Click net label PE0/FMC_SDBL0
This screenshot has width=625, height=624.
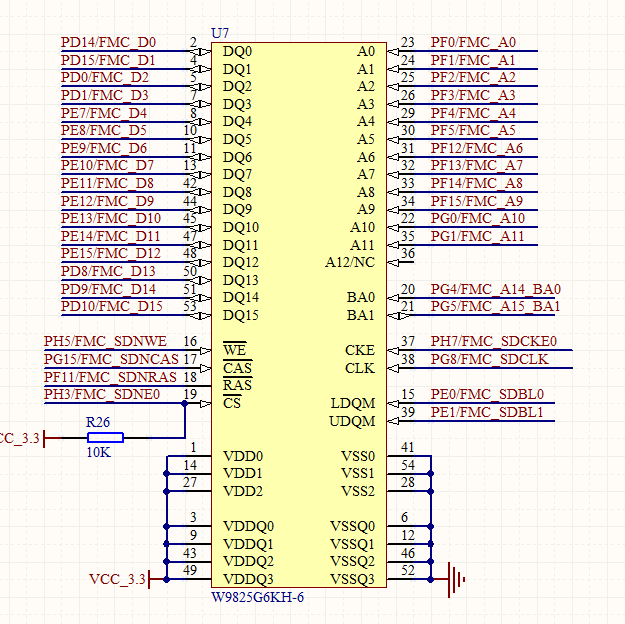click(x=487, y=395)
